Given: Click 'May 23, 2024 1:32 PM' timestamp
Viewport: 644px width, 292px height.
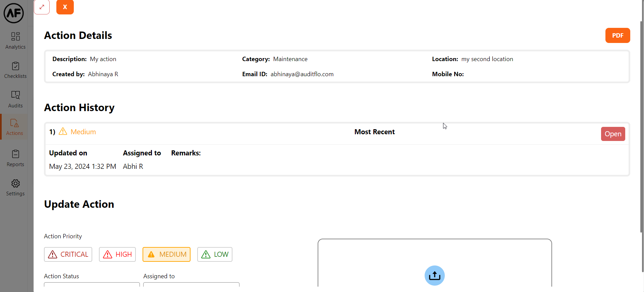Looking at the screenshot, I should pos(83,166).
